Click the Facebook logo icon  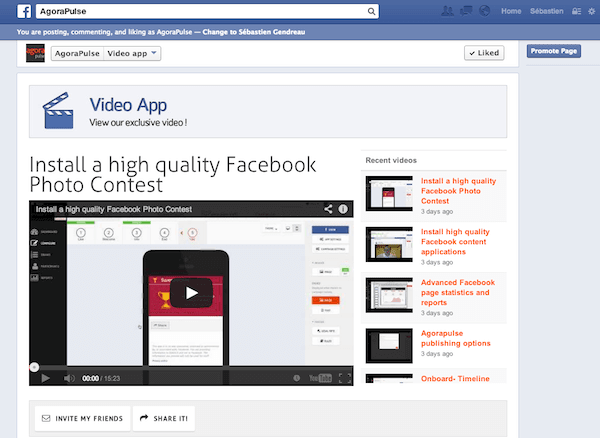(x=24, y=11)
